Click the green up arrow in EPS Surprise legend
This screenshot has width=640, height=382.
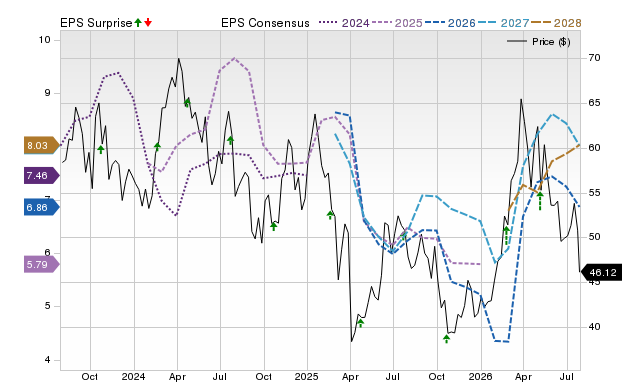pos(138,23)
